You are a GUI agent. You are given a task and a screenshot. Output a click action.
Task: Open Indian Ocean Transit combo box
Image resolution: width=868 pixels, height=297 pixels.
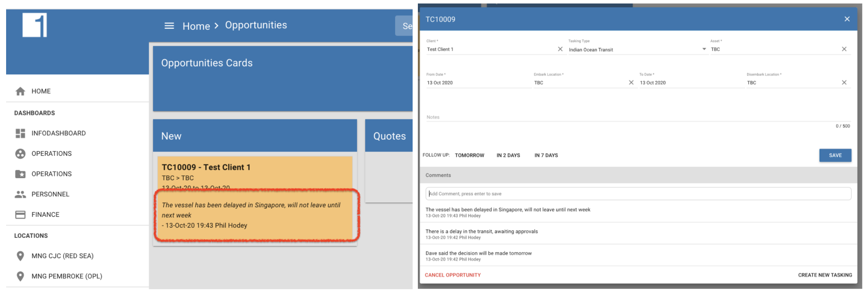tap(638, 50)
